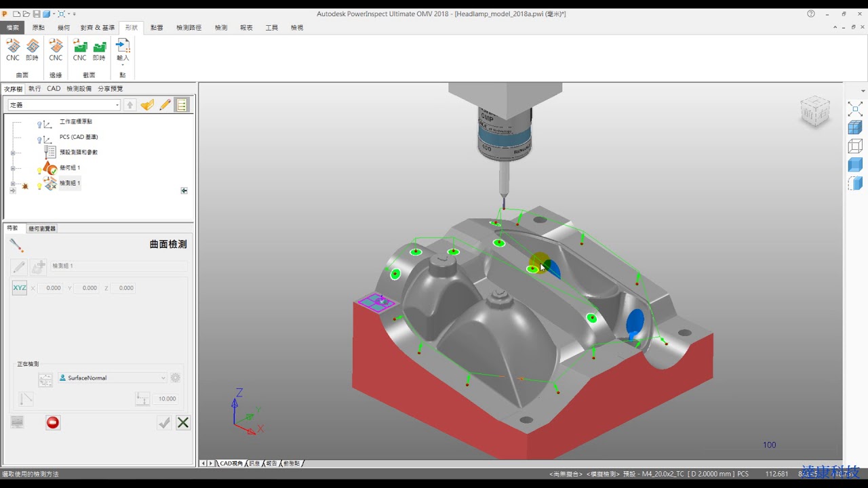
Task: Click the red stop button in inspection panel
Action: pyautogui.click(x=53, y=422)
